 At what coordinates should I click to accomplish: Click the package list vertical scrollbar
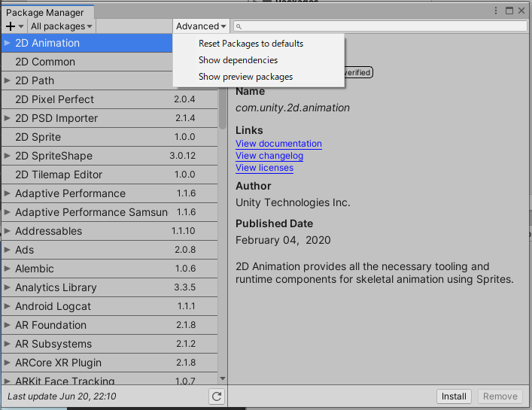point(223,108)
